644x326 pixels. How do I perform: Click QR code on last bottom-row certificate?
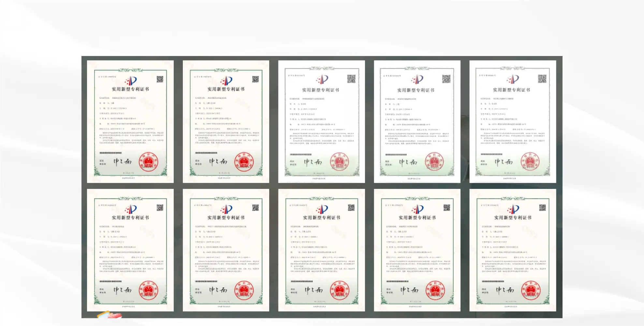542,208
